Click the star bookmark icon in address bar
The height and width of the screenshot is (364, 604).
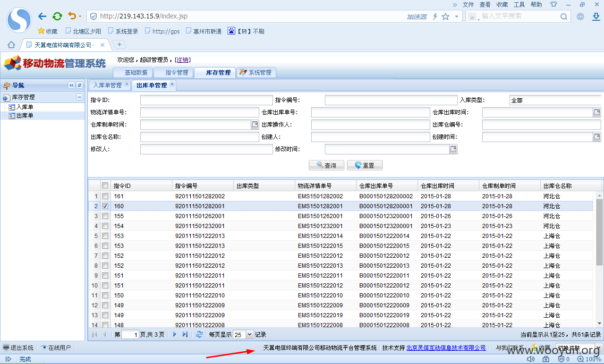click(445, 17)
